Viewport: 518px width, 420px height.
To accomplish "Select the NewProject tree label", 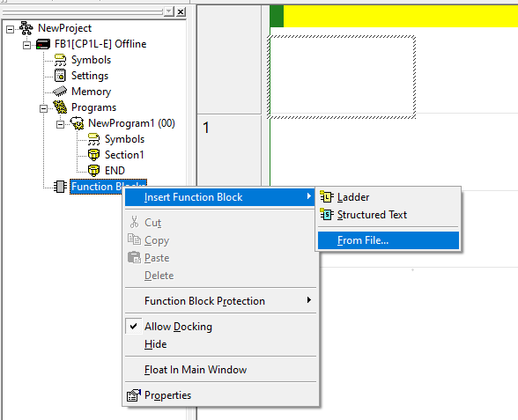I will [65, 28].
